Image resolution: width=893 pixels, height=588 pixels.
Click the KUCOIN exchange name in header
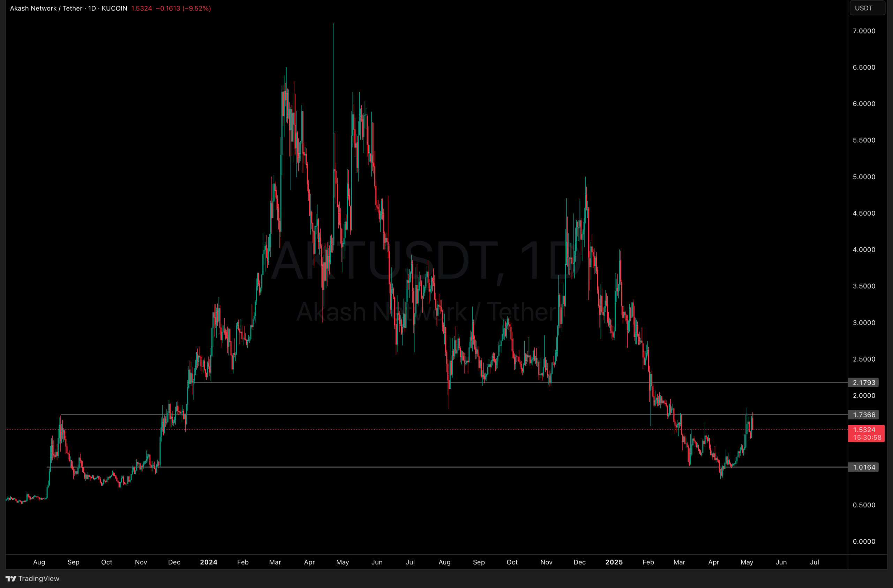coord(114,8)
